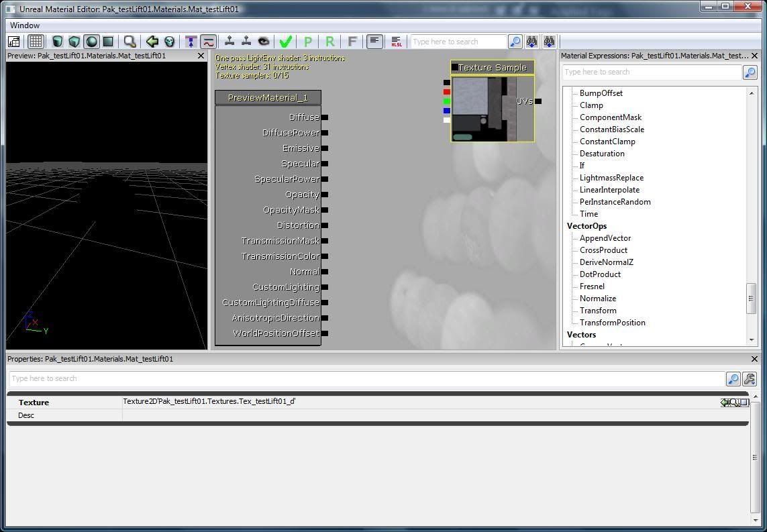767x532 pixels.
Task: Select the PreviewMaterial_1 node title
Action: (x=268, y=97)
